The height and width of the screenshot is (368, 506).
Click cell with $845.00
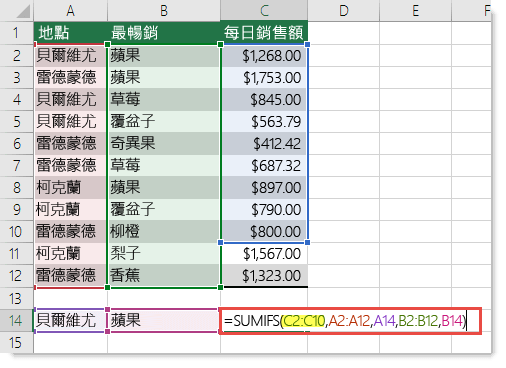click(x=264, y=99)
